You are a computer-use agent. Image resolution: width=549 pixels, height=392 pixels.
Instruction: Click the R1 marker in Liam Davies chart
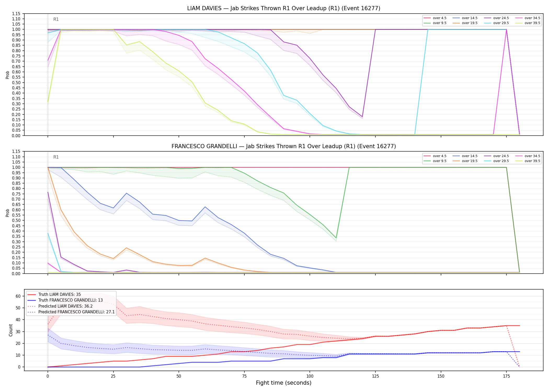click(56, 19)
